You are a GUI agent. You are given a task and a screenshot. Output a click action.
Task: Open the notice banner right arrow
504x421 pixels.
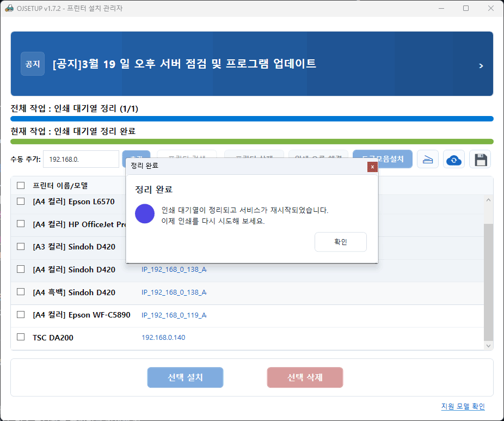click(481, 66)
